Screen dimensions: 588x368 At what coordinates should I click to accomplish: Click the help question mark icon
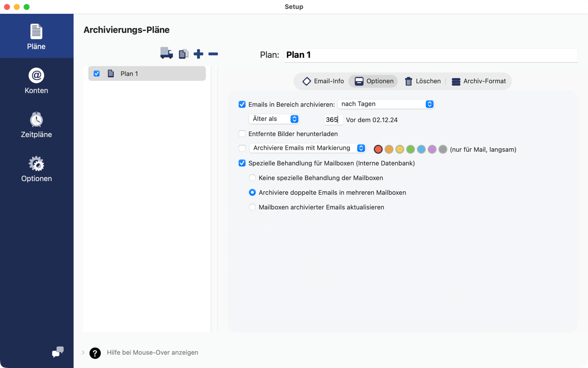(95, 353)
